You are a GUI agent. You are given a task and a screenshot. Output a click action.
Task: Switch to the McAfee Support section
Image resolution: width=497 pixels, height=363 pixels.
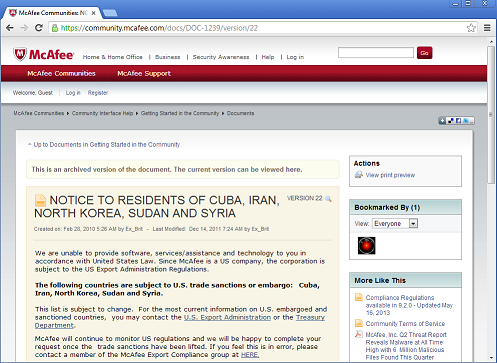[144, 73]
